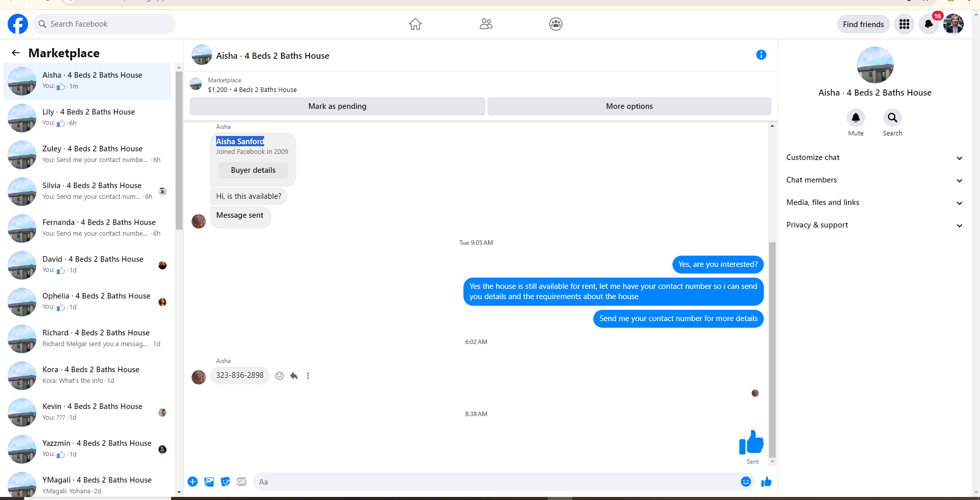This screenshot has height=500, width=980.
Task: Open Kora conversation in list
Action: pyautogui.click(x=87, y=376)
